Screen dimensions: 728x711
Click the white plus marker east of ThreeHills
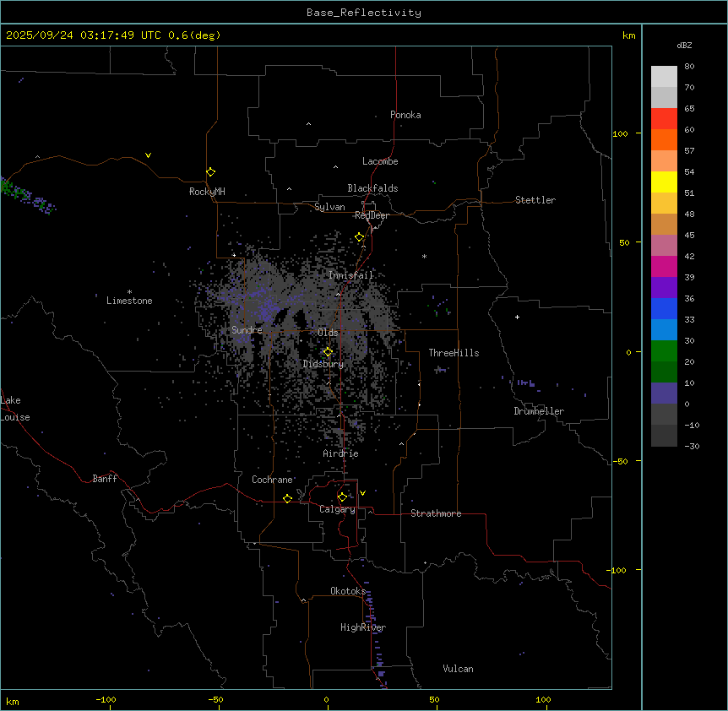pyautogui.click(x=517, y=318)
